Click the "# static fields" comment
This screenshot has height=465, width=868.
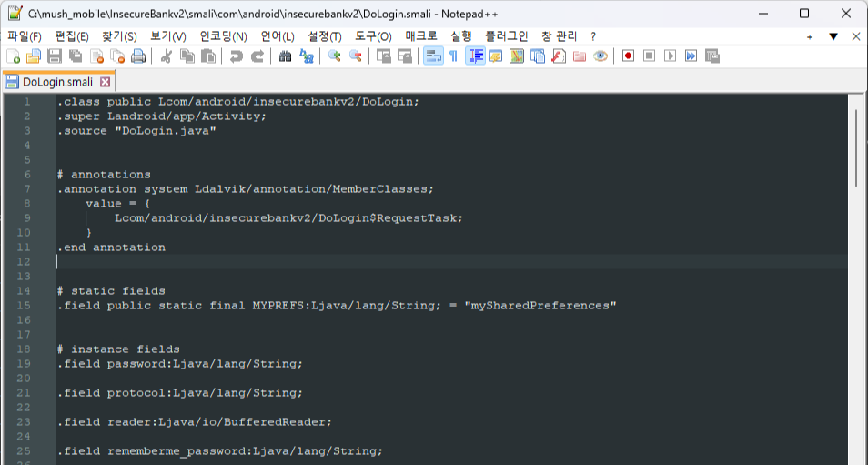click(x=111, y=290)
